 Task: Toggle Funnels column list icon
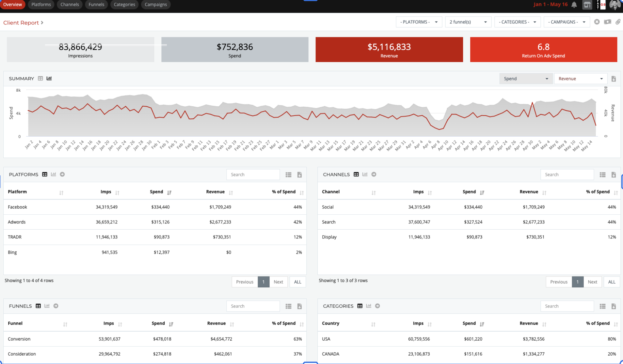click(288, 306)
